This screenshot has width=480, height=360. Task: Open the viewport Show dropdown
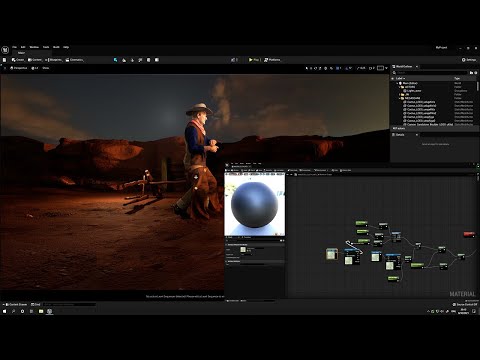pos(46,68)
